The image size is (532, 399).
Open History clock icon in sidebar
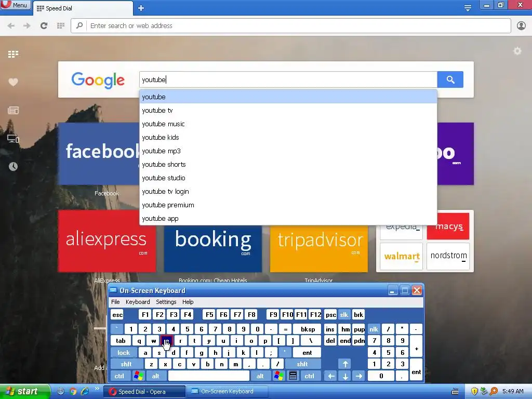pyautogui.click(x=13, y=167)
